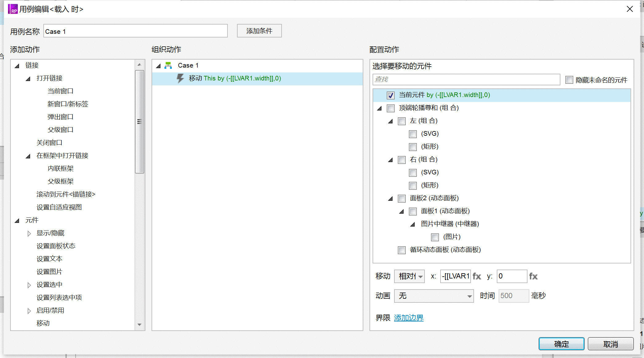This screenshot has width=644, height=358.
Task: Click the 添加边界 link
Action: [x=409, y=318]
